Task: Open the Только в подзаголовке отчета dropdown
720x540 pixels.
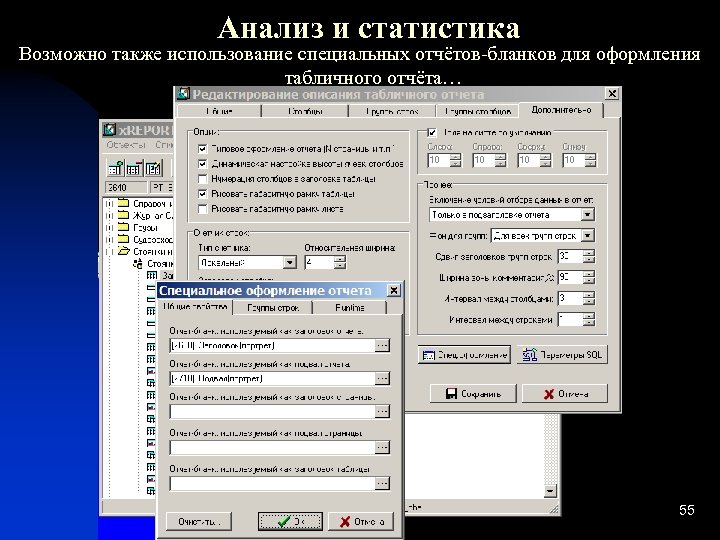Action: 587,214
